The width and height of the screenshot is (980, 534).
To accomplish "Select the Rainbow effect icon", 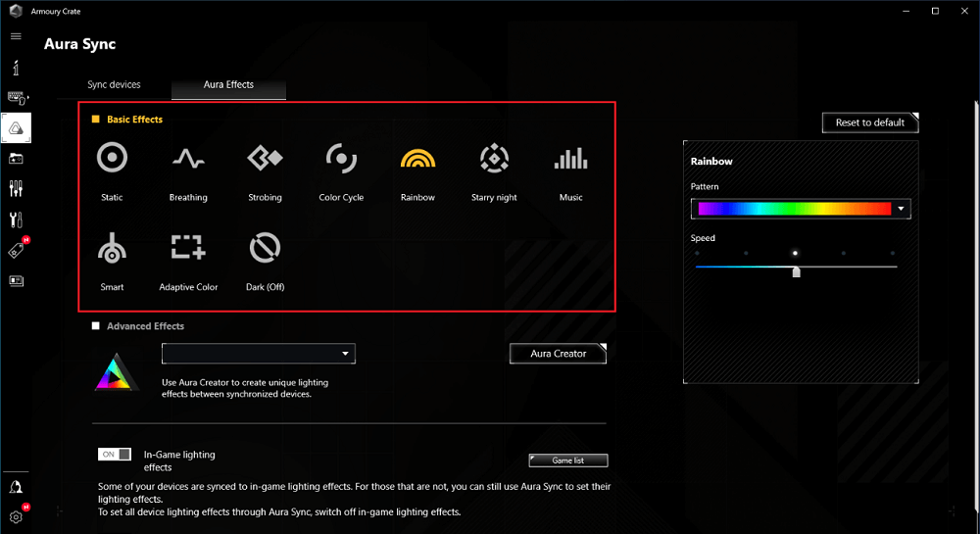I will coord(417,159).
